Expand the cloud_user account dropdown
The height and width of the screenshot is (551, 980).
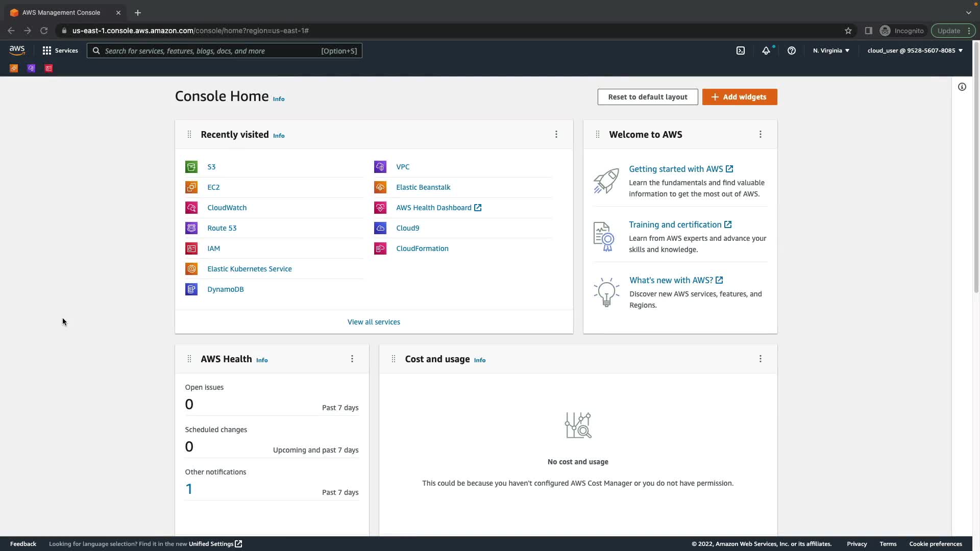[915, 51]
